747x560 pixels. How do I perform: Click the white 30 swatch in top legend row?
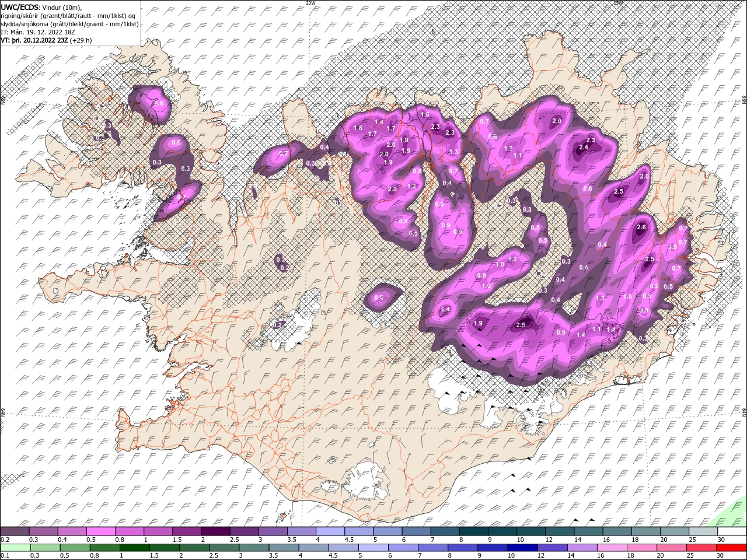[x=731, y=531]
